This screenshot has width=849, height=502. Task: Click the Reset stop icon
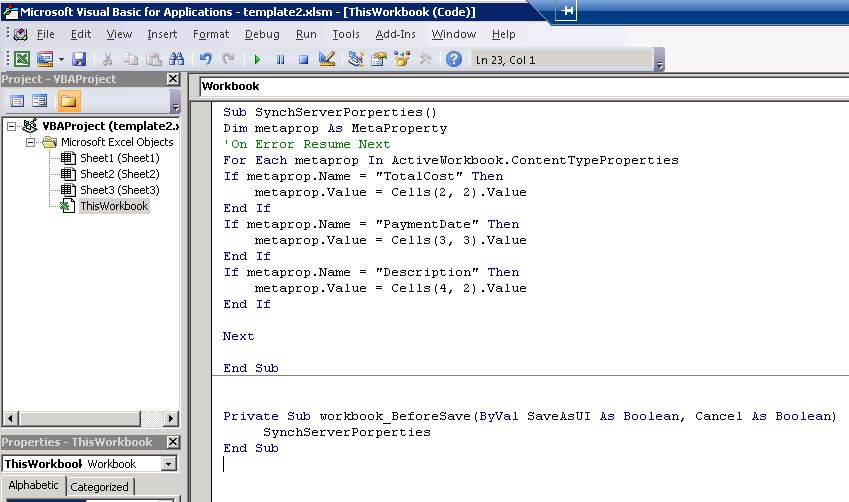pyautogui.click(x=303, y=60)
